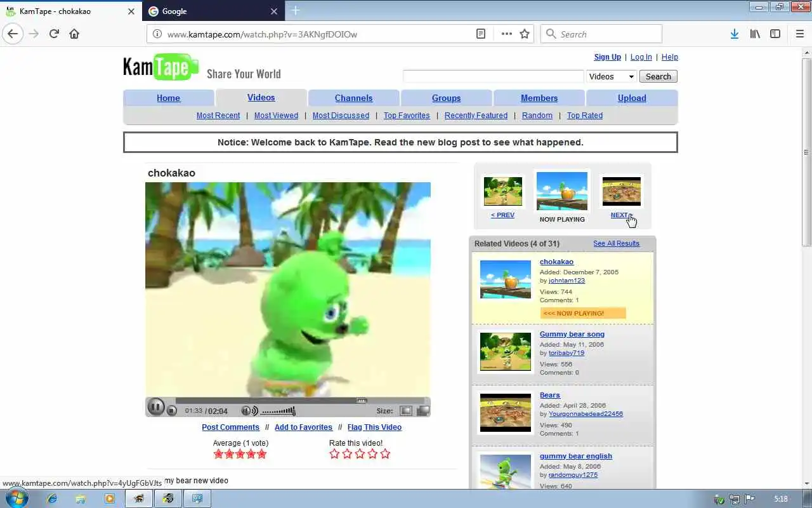This screenshot has height=508, width=812.
Task: Toggle the Firefox sidebar
Action: (x=775, y=34)
